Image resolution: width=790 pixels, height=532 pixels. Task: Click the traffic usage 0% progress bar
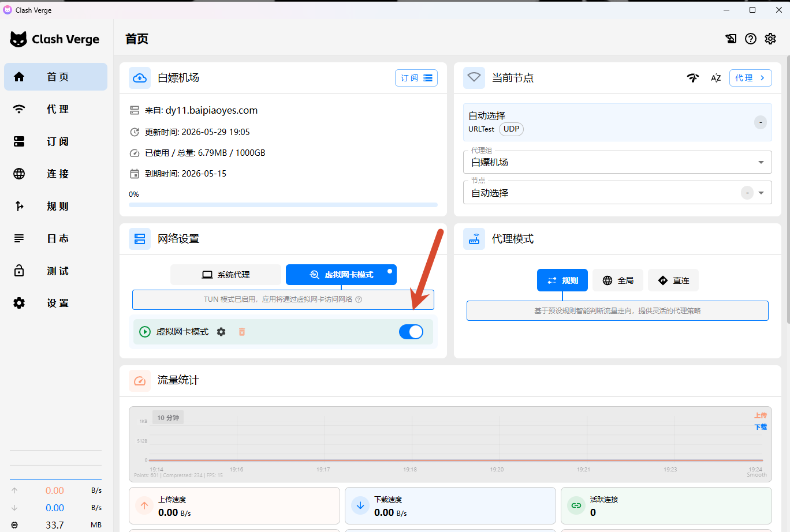(x=283, y=205)
